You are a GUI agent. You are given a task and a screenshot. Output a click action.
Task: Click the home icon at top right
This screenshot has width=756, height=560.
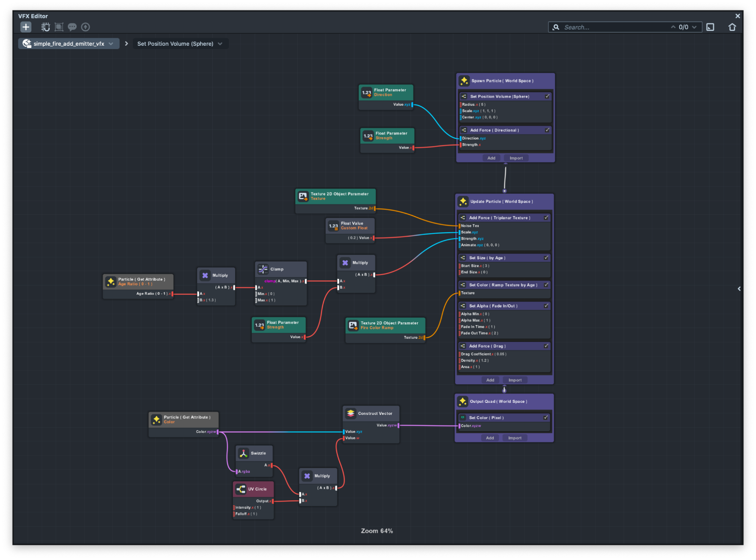tap(732, 27)
